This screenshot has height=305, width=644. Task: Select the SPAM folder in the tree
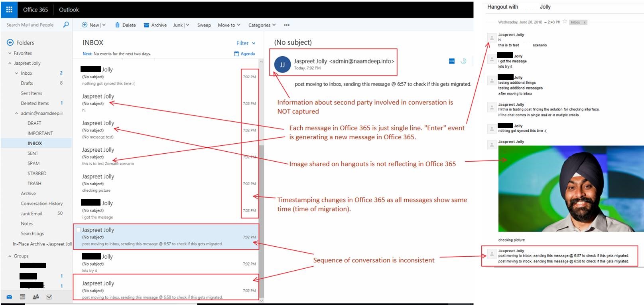33,163
